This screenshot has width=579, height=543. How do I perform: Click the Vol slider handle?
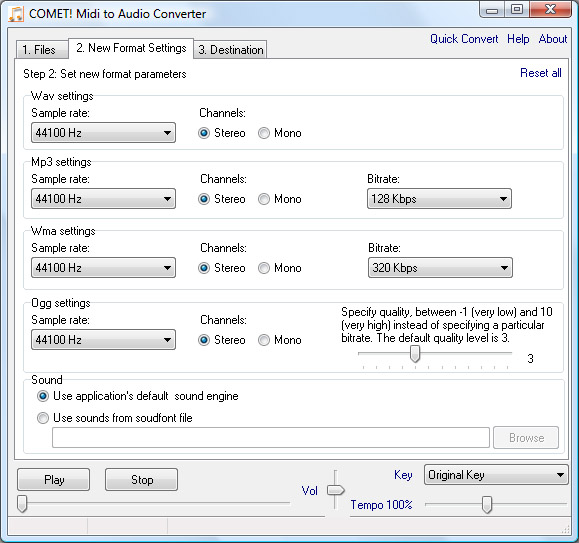coord(336,490)
